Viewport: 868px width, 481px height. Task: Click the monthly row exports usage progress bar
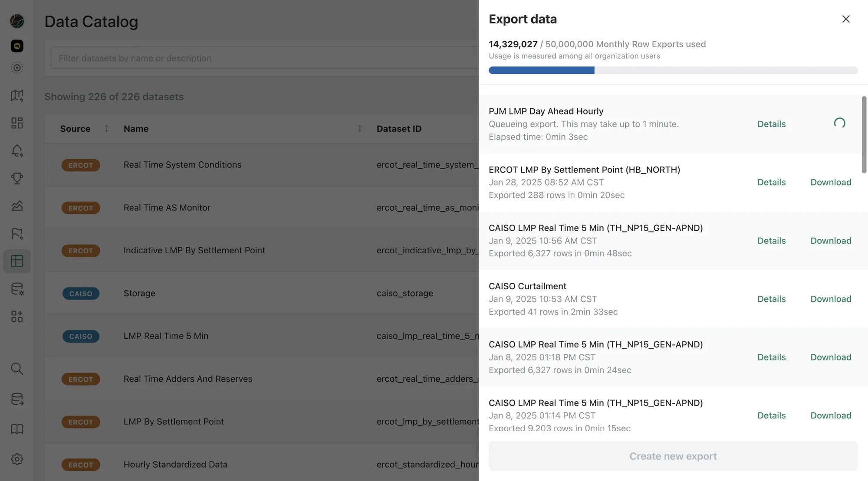click(673, 70)
